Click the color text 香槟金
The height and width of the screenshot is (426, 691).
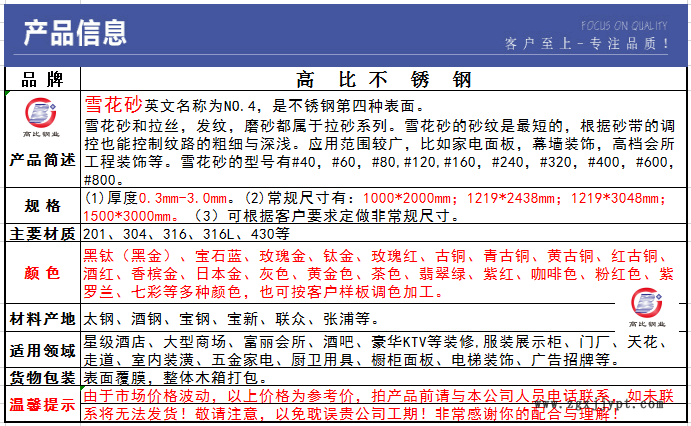click(155, 274)
